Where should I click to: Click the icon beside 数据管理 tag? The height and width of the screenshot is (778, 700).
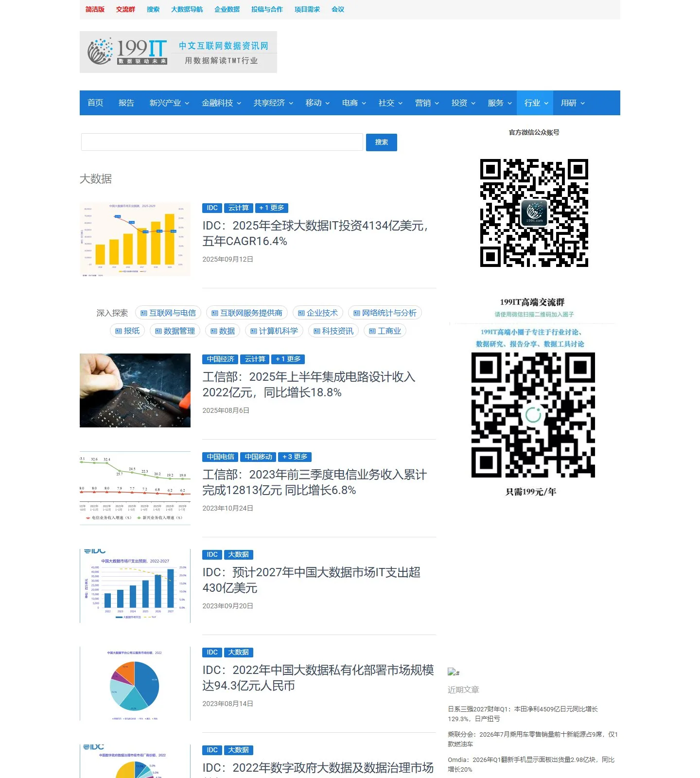pos(158,331)
